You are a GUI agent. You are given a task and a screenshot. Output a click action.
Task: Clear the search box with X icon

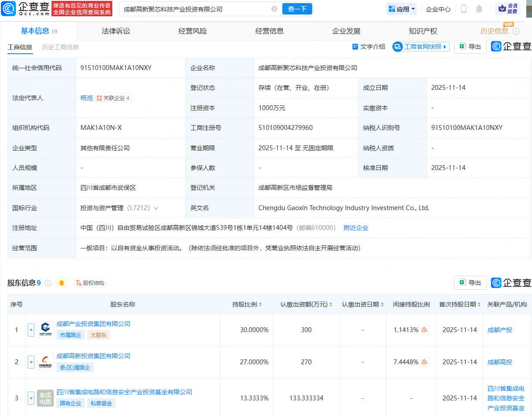click(x=274, y=9)
